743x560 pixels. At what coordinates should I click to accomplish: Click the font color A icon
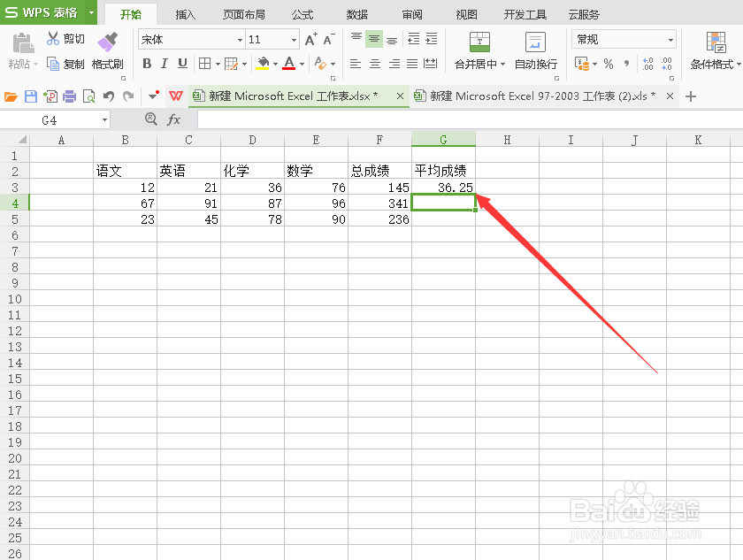click(x=289, y=63)
